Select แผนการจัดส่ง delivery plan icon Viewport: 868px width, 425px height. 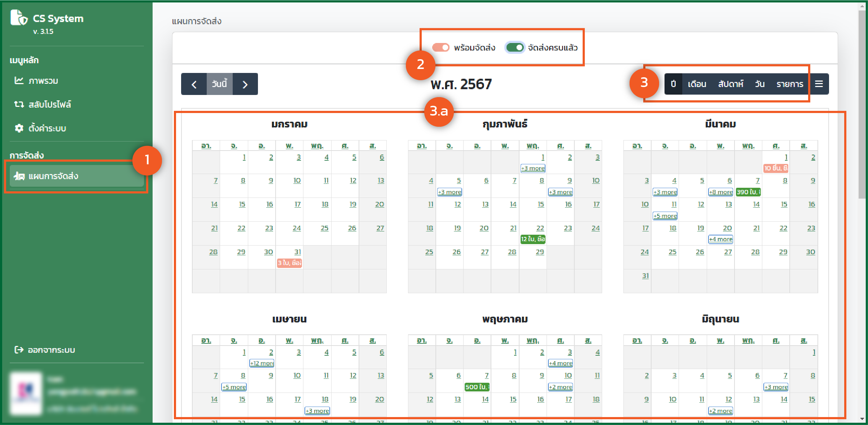(x=19, y=176)
